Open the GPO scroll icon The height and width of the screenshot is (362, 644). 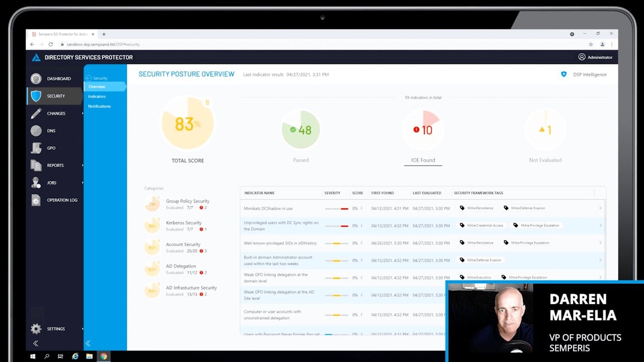coord(36,148)
